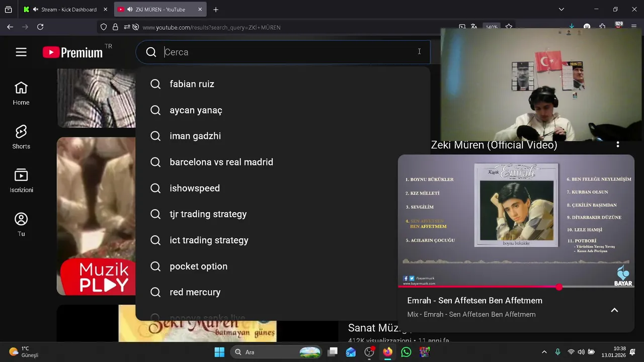This screenshot has width=644, height=362.
Task: Open the Windows Start menu
Action: pyautogui.click(x=219, y=352)
